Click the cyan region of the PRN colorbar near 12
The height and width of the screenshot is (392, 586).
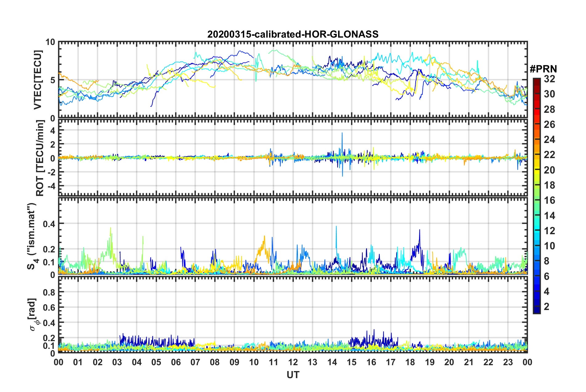[x=537, y=231]
